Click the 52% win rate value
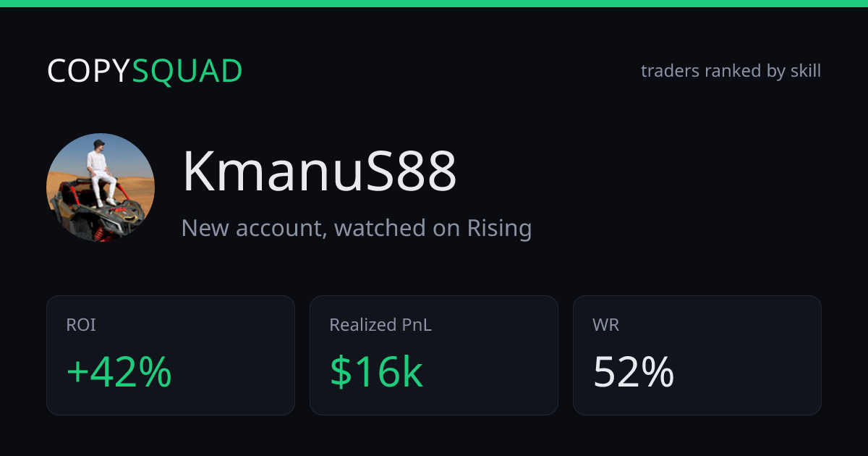This screenshot has width=868, height=456. coord(634,372)
